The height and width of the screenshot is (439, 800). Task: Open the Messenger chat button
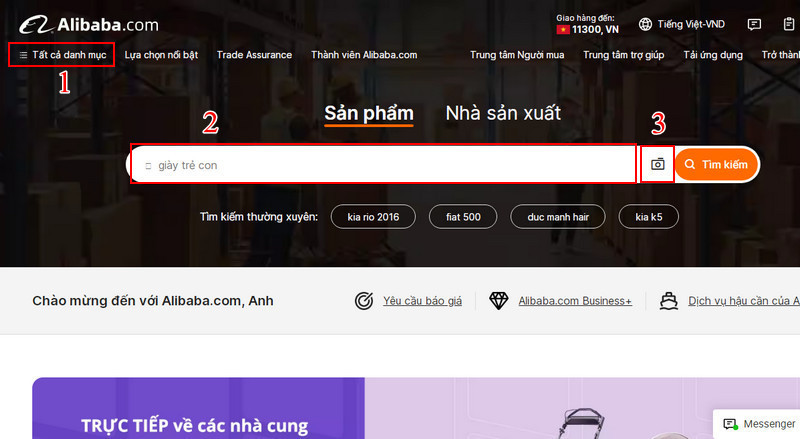point(759,424)
